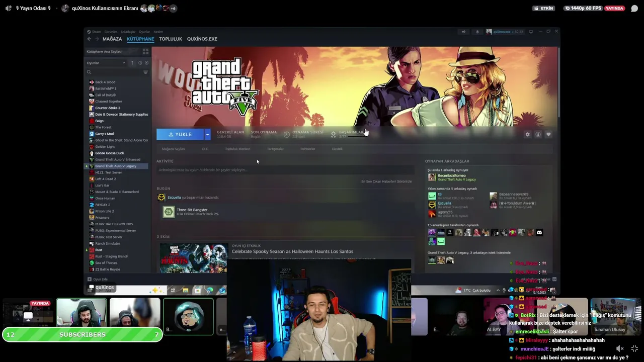Screen dimensions: 644x362
Task: Select the ALBAY participant tile
Action: pyautogui.click(x=510, y=316)
